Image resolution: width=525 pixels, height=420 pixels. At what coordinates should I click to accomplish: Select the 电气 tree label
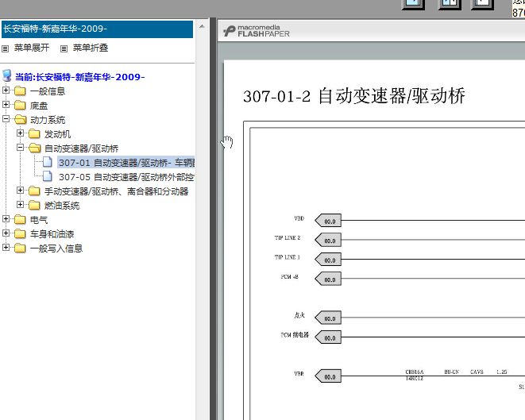click(x=39, y=220)
